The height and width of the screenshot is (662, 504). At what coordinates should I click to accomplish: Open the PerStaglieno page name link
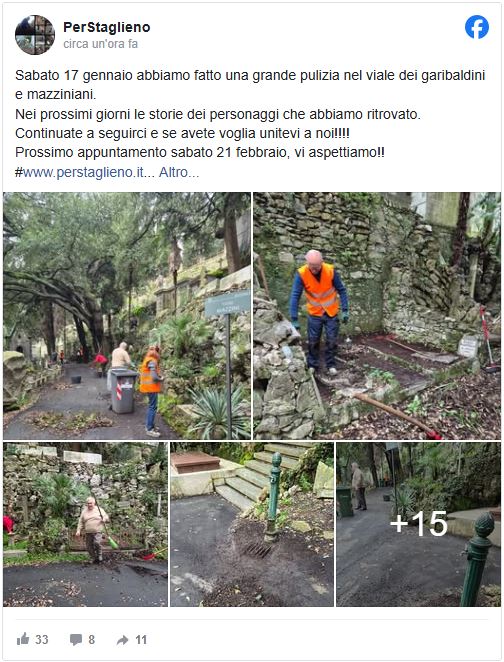coord(107,27)
